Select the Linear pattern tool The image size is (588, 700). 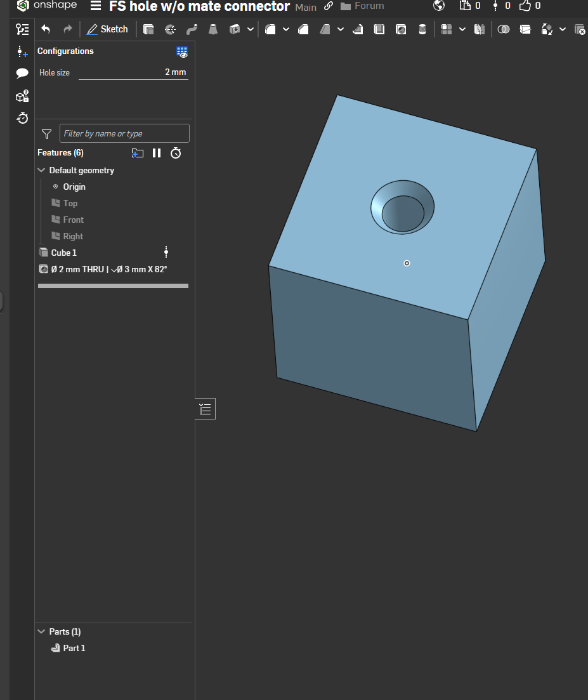point(447,29)
